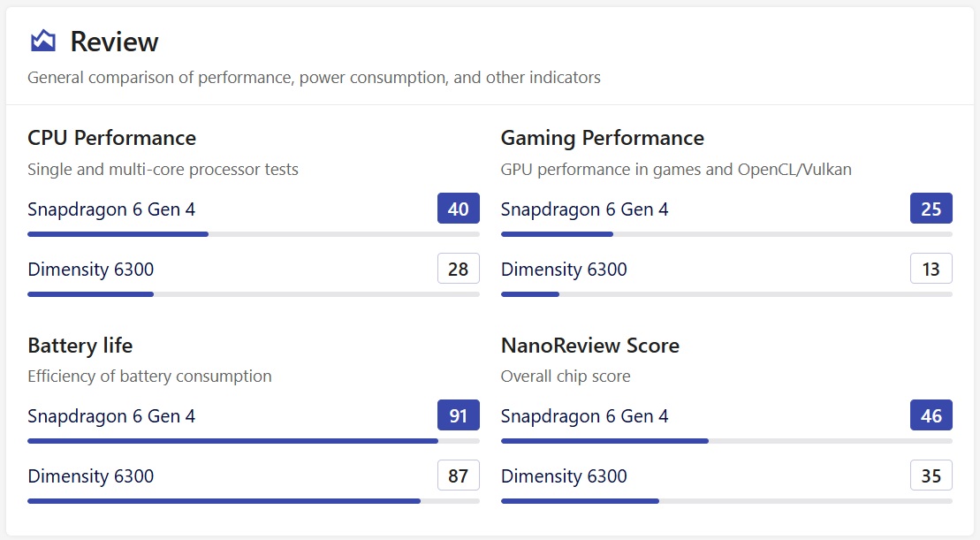Click Snapdragon 6 Gen 4 label under NanoReview Score
The width and height of the screenshot is (980, 540).
584,416
